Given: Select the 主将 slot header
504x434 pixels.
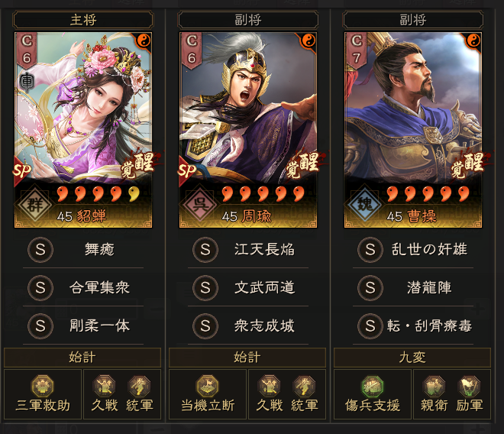Looking at the screenshot, I should point(83,20).
